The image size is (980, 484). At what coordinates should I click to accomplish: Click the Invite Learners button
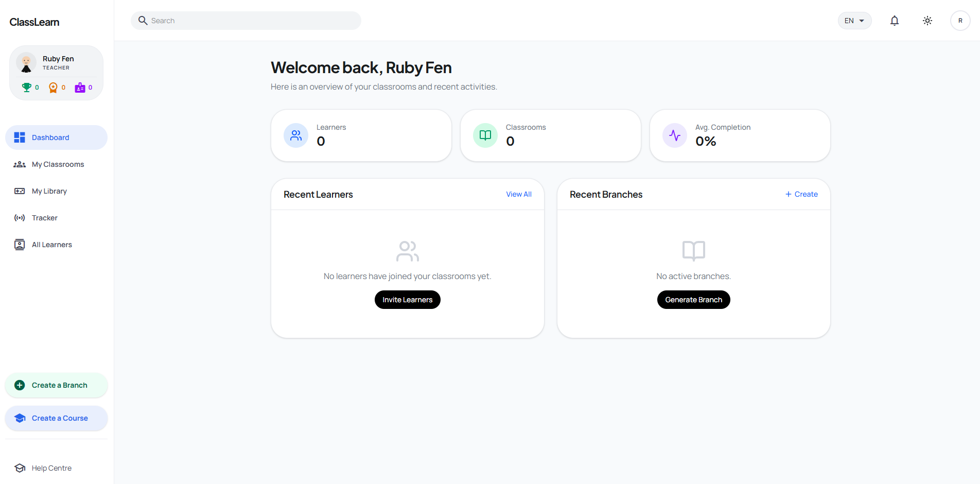point(408,300)
